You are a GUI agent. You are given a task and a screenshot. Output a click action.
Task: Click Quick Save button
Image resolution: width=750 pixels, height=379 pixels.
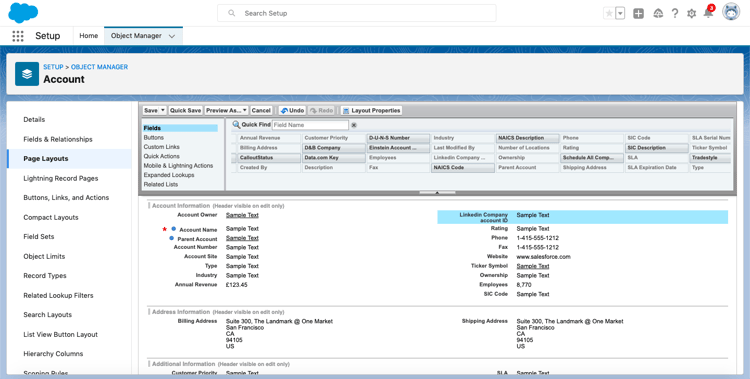[x=186, y=111]
